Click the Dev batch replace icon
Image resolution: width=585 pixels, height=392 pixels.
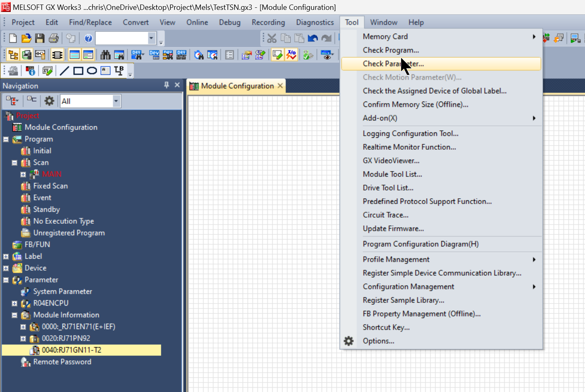(x=168, y=55)
